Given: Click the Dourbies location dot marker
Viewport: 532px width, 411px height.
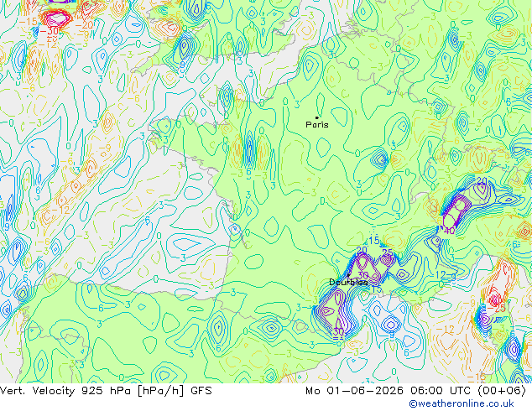Looking at the screenshot, I should pyautogui.click(x=348, y=275).
